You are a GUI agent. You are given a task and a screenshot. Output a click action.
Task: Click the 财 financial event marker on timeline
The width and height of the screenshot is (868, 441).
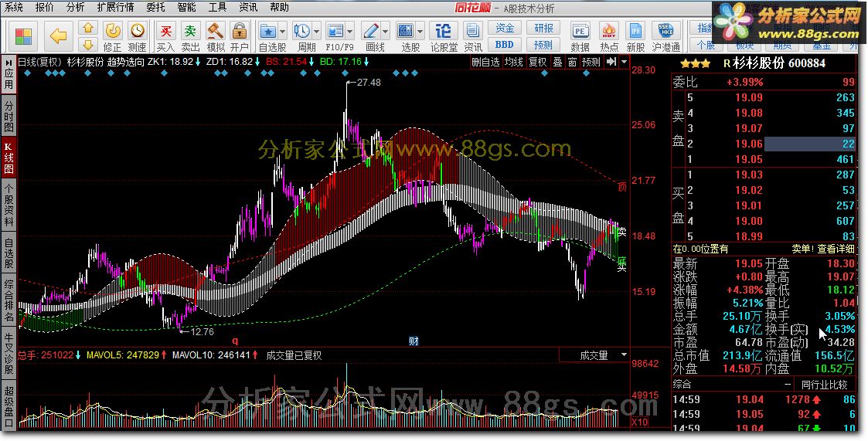tap(414, 341)
